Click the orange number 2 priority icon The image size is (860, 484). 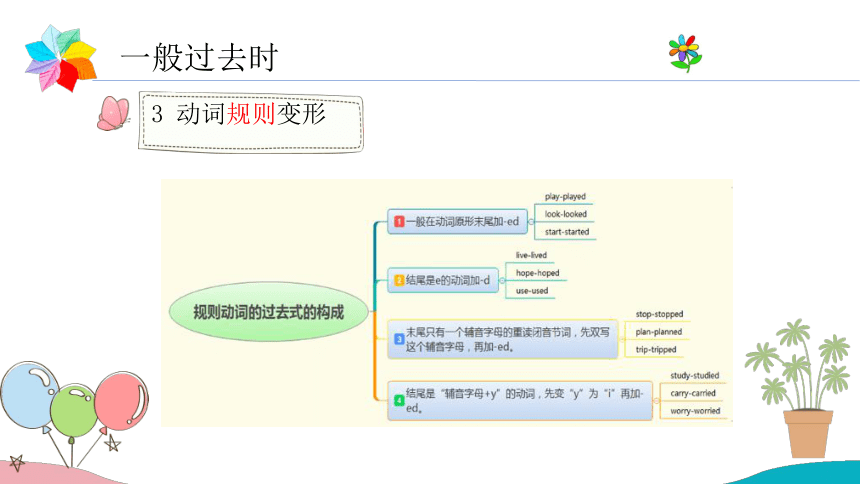(x=399, y=280)
